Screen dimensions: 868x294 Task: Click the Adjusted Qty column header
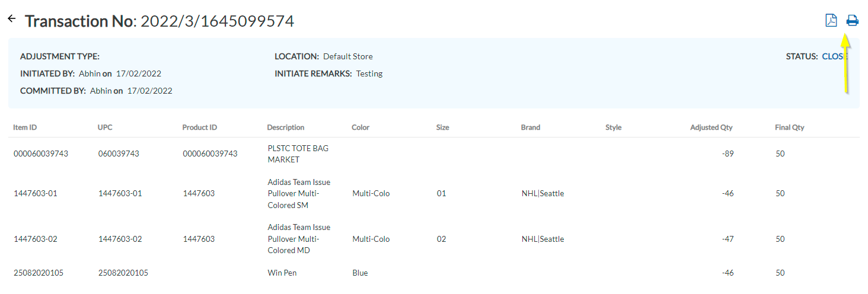(x=711, y=127)
